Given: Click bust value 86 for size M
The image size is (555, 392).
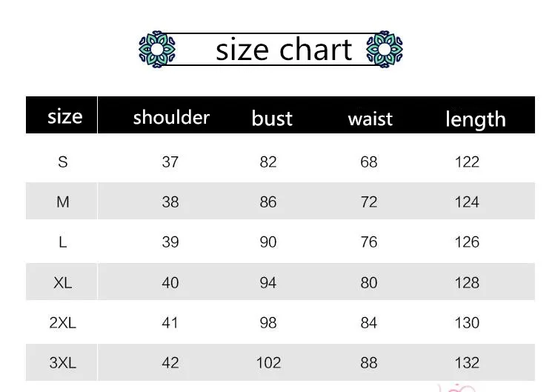Looking at the screenshot, I should coord(268,202).
